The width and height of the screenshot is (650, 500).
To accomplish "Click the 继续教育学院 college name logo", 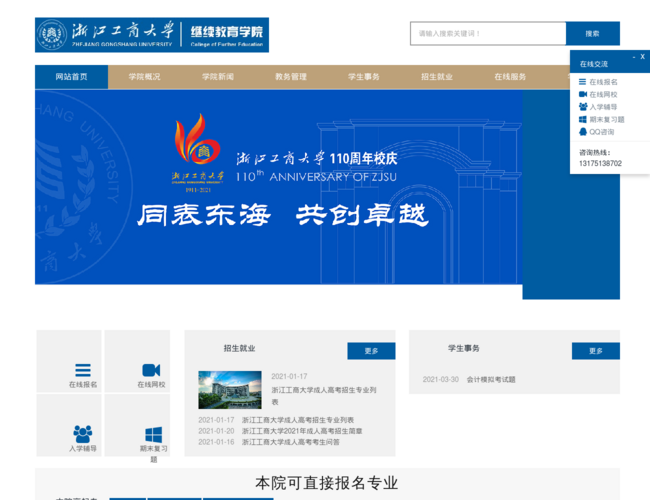I will (227, 35).
